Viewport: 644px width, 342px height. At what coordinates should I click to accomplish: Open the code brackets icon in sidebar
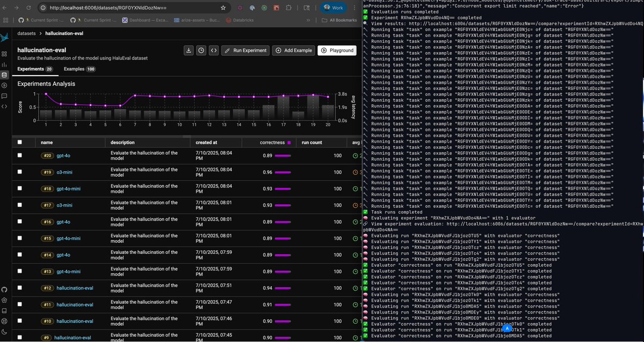tap(4, 106)
